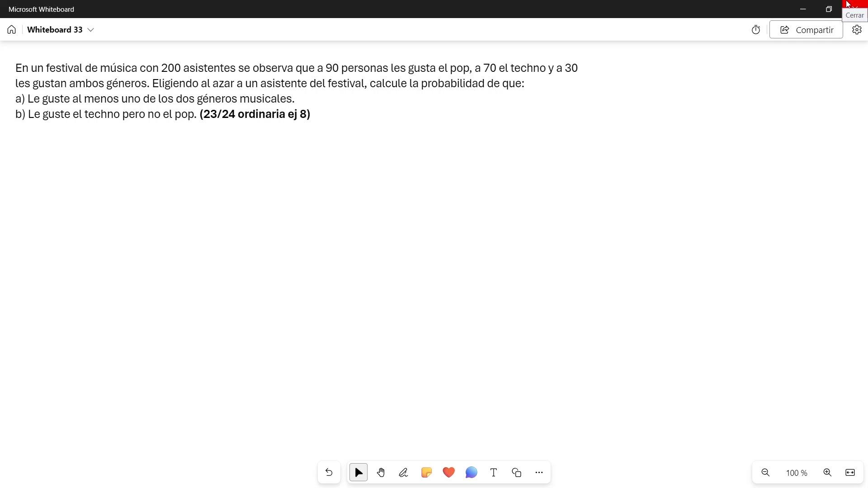Viewport: 868px width, 488px height.
Task: Zoom out with minus magnifier
Action: point(765,473)
